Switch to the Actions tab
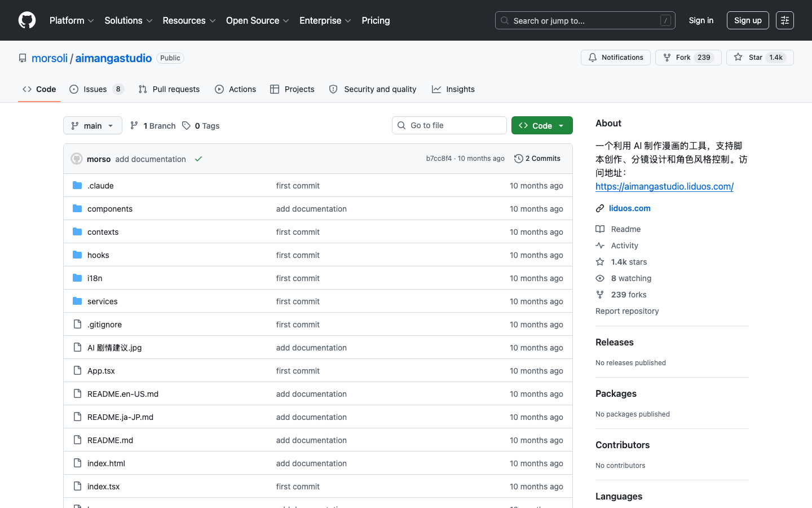Screen dimensions: 812x508 236,89
